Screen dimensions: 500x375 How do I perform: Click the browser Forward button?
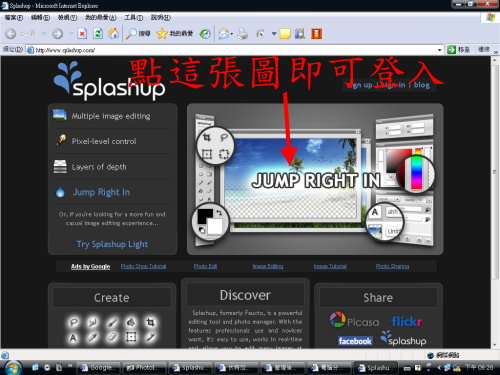[57, 34]
